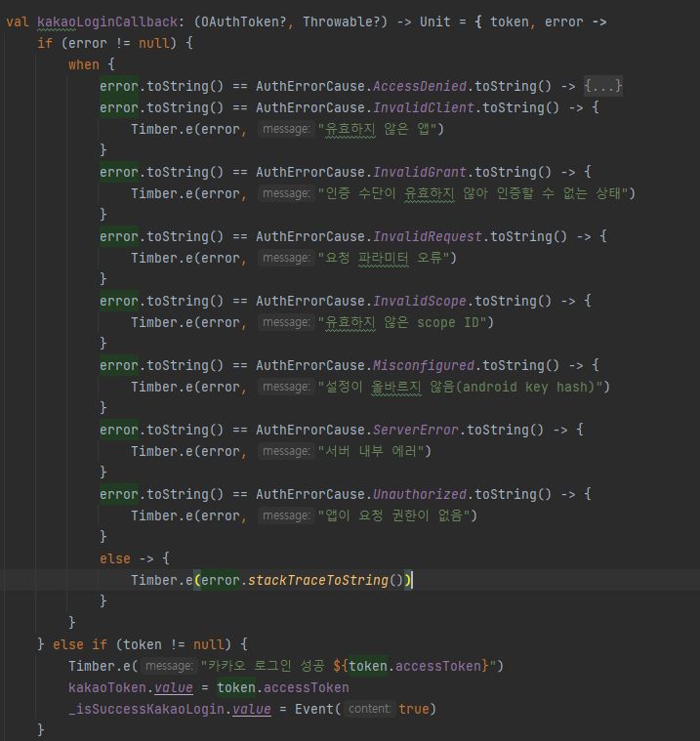Click the content: hint inside Event(

[x=370, y=709]
